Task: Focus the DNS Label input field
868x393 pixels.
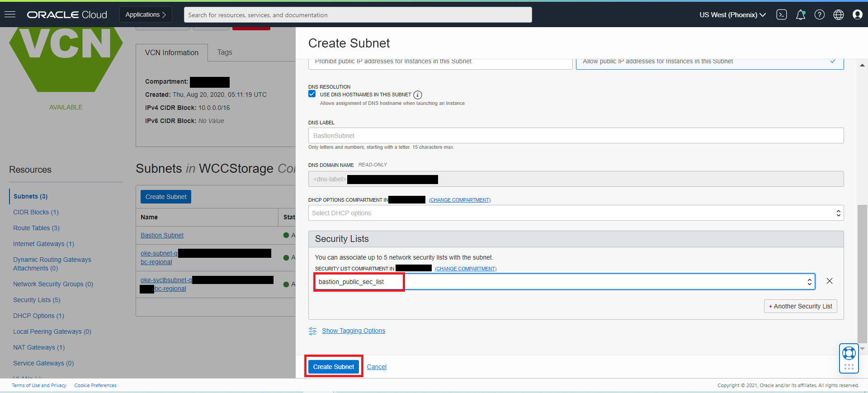Action: [x=576, y=136]
